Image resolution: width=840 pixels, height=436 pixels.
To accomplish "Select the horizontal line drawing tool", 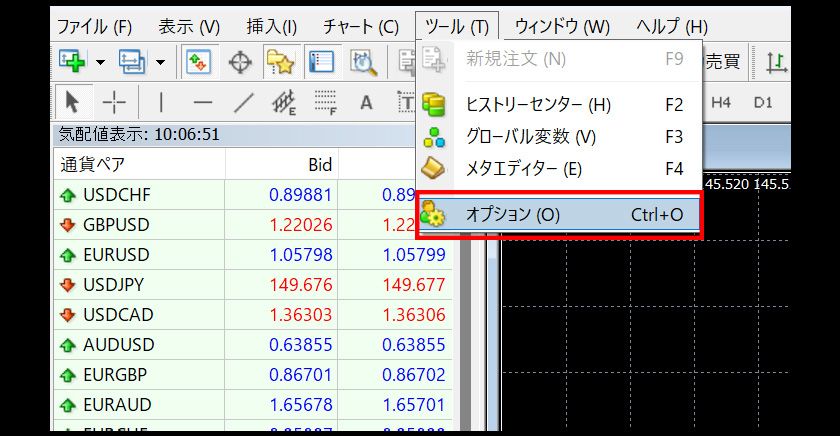I will (x=203, y=101).
